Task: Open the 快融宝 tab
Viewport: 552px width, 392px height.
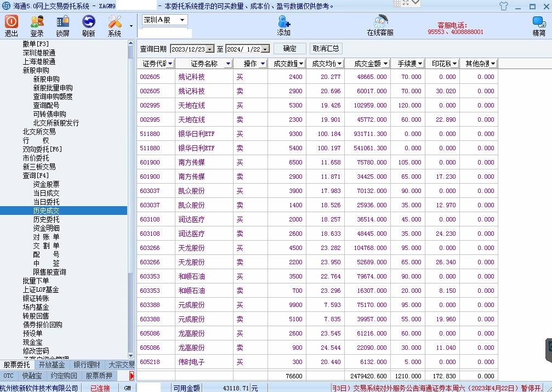Action: (x=32, y=376)
